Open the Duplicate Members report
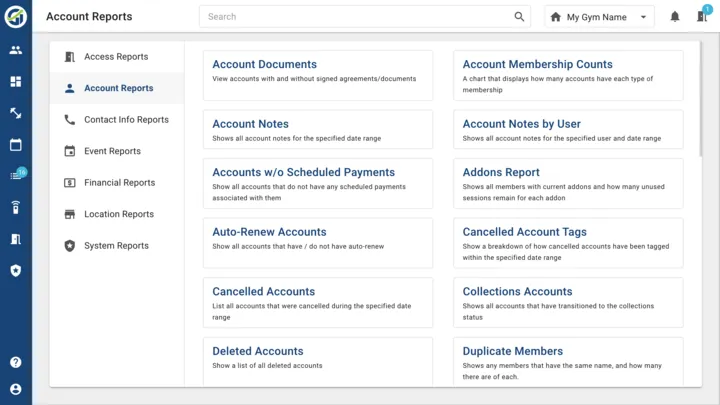This screenshot has height=405, width=720. point(568,362)
